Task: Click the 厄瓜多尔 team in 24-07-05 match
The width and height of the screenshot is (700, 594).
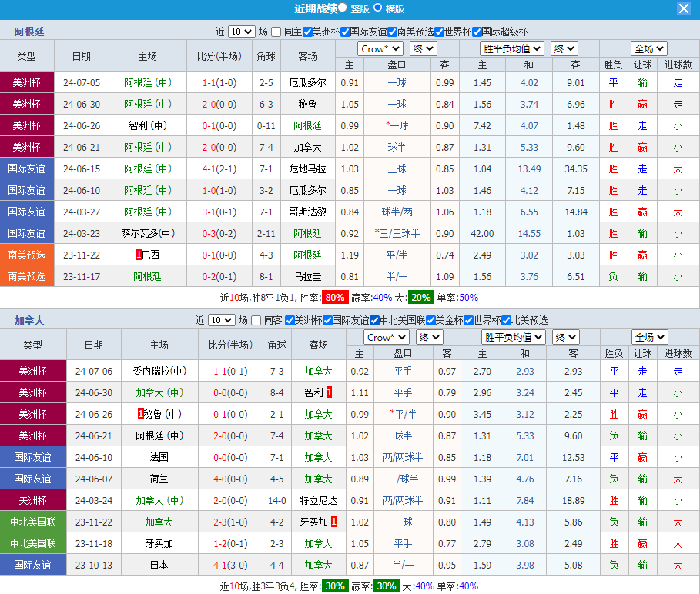Action: 307,82
